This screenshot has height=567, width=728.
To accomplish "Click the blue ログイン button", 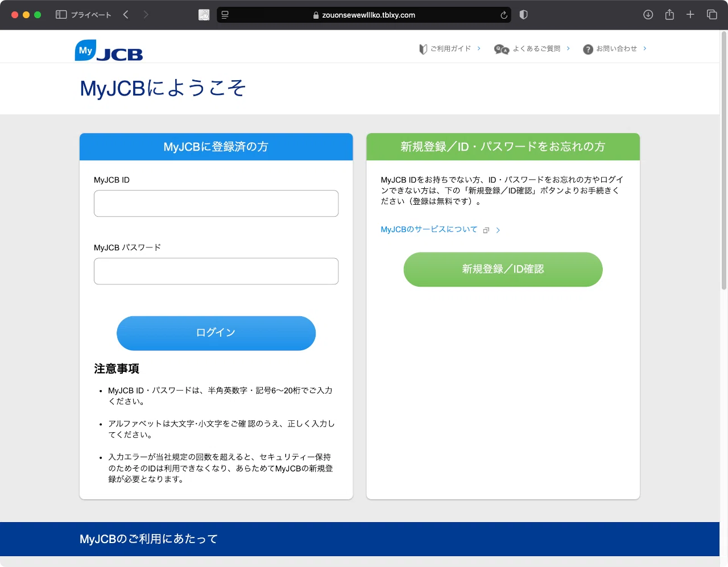I will click(x=216, y=333).
